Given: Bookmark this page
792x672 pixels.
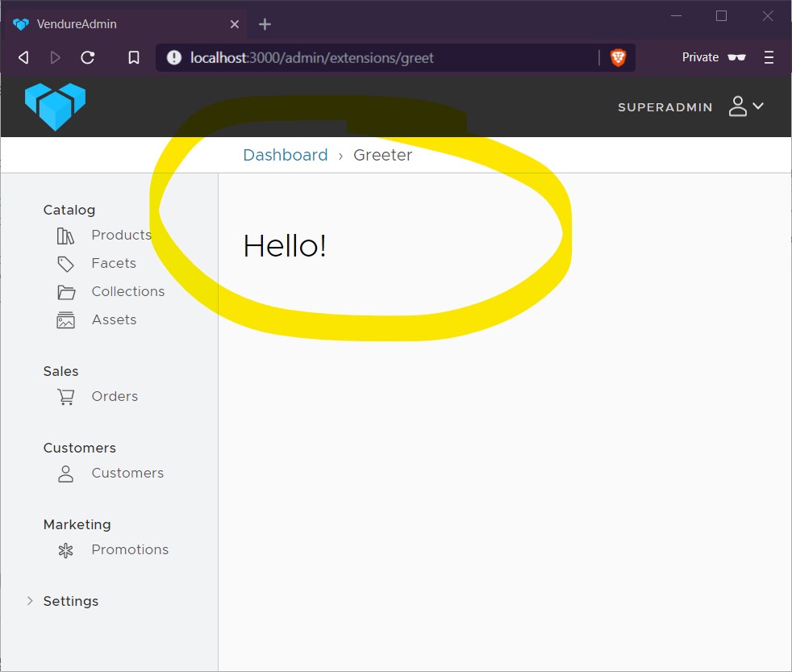Looking at the screenshot, I should tap(134, 57).
